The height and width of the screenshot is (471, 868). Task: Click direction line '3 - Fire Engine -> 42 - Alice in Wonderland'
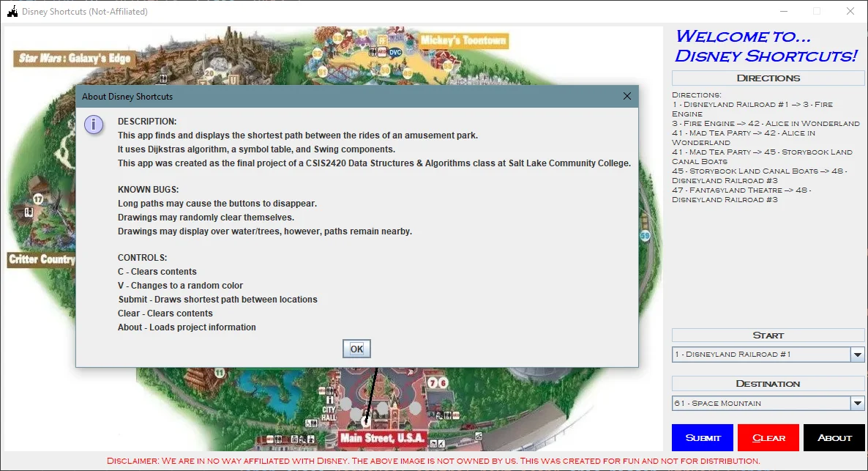click(x=766, y=124)
